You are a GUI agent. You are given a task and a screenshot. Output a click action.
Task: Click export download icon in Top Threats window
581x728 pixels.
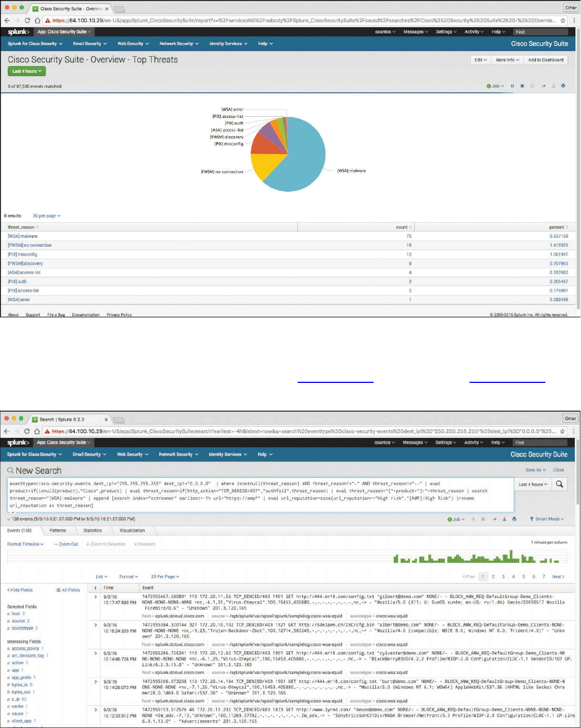click(x=553, y=86)
